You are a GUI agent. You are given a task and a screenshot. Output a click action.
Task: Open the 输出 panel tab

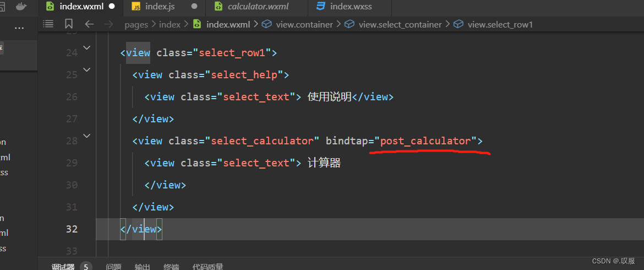(142, 266)
